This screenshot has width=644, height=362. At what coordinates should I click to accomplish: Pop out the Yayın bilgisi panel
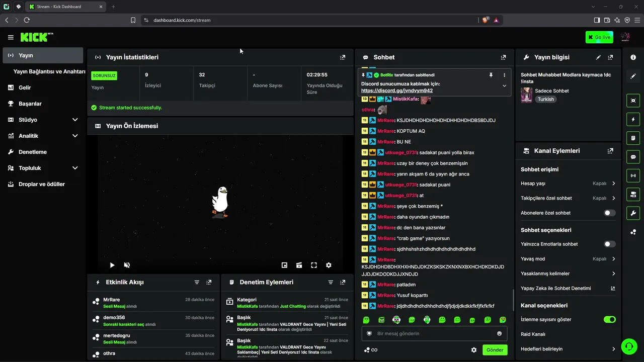pyautogui.click(x=610, y=57)
